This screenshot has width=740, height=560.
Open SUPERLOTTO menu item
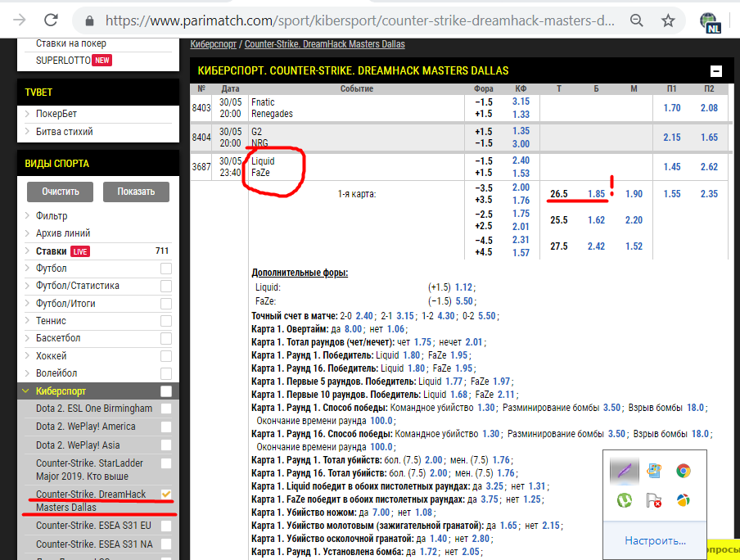[x=63, y=61]
